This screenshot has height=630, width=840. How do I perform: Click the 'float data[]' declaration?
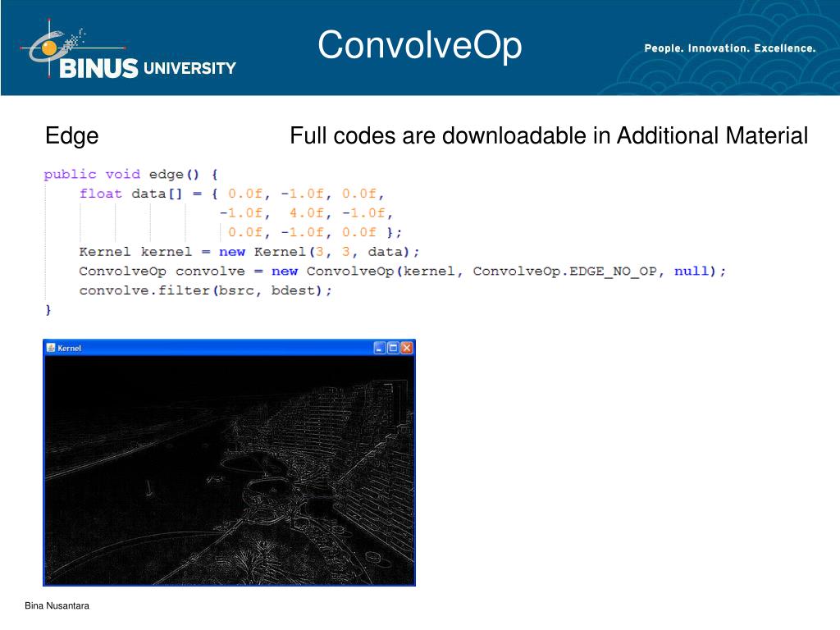coord(130,194)
